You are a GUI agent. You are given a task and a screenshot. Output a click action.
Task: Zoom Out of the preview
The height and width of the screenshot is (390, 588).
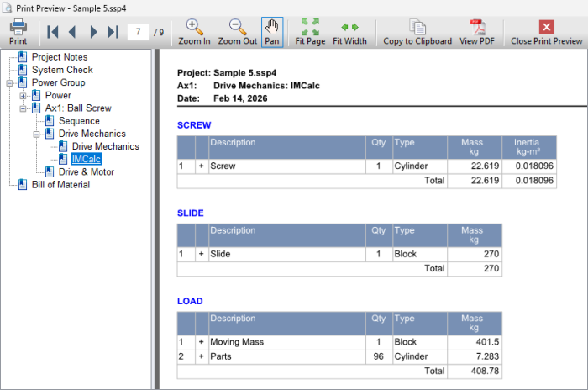coord(237,31)
